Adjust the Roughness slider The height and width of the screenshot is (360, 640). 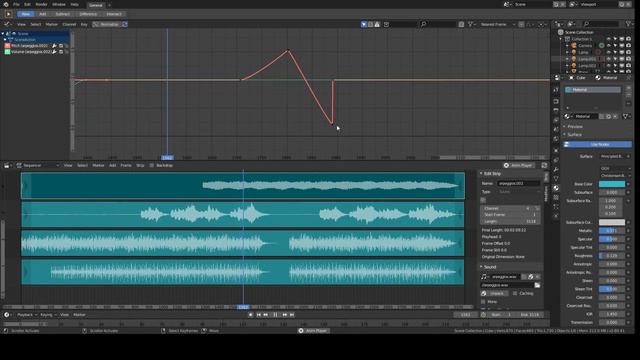(611, 256)
